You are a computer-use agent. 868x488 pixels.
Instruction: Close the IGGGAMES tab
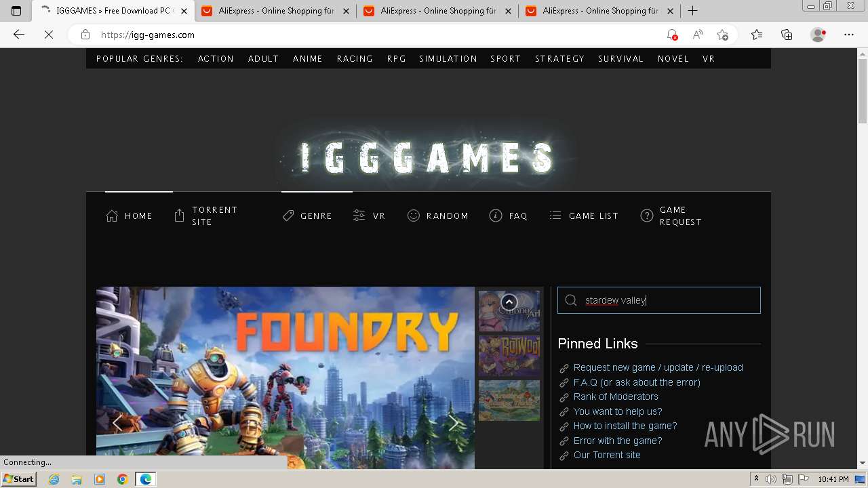(184, 11)
